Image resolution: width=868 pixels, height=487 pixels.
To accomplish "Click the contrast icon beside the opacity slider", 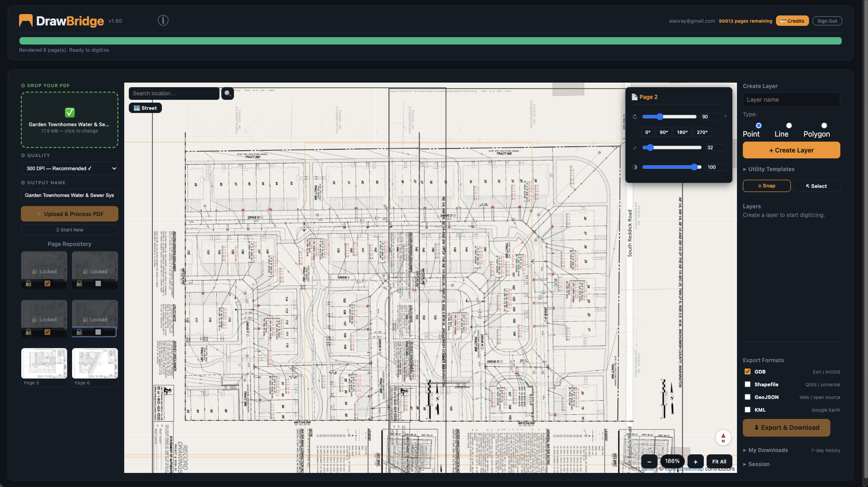I will pos(635,167).
